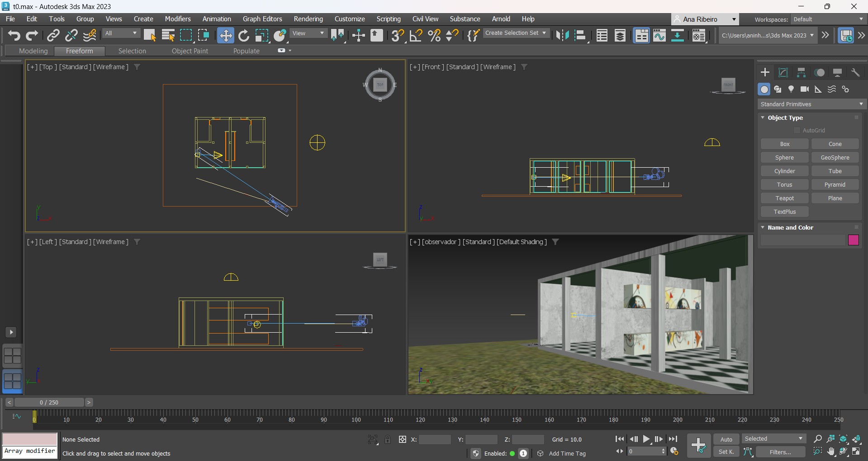Image resolution: width=868 pixels, height=461 pixels.
Task: Switch to the Modeling ribbon tab
Action: [x=33, y=51]
